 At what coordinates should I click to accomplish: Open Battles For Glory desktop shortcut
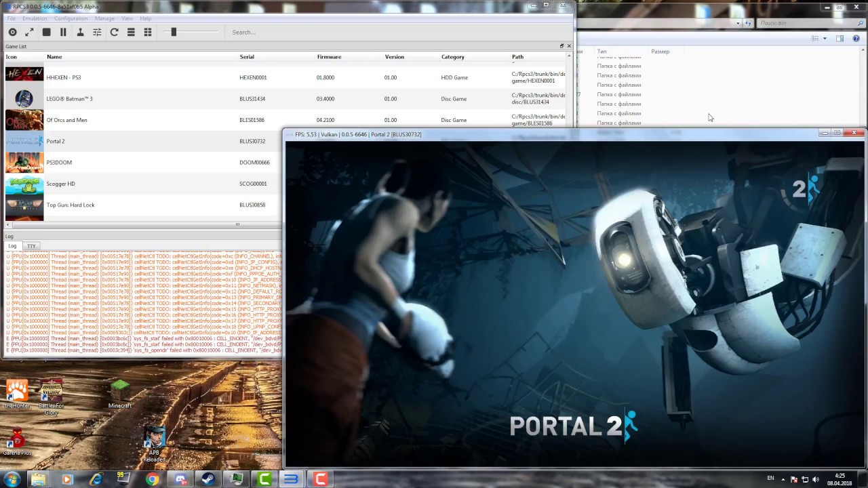pyautogui.click(x=52, y=396)
